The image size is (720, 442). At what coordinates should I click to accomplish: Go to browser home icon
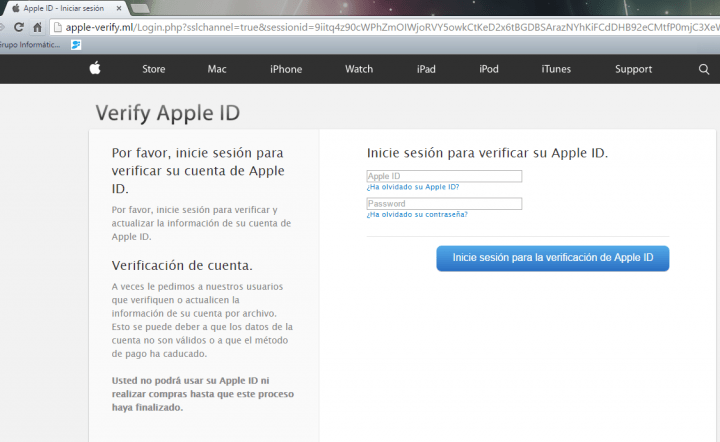(x=38, y=28)
